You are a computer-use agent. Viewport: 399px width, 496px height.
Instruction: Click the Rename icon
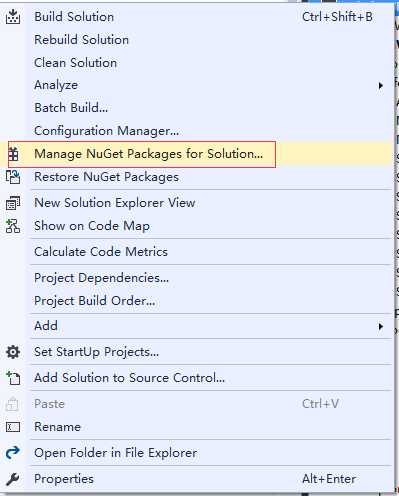tap(13, 427)
